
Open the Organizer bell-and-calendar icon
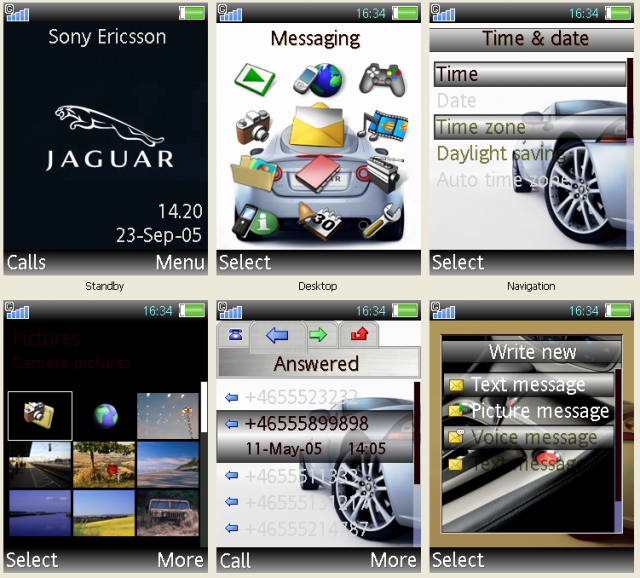point(319,221)
